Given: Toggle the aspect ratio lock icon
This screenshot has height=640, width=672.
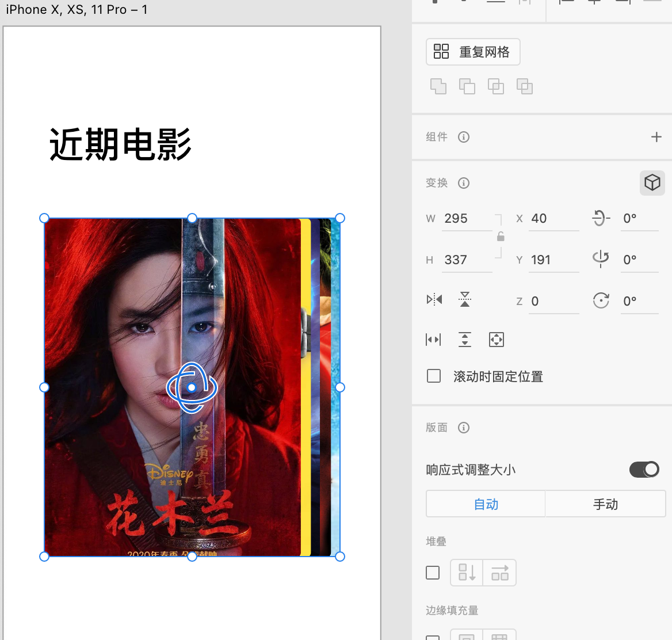Looking at the screenshot, I should (x=500, y=237).
